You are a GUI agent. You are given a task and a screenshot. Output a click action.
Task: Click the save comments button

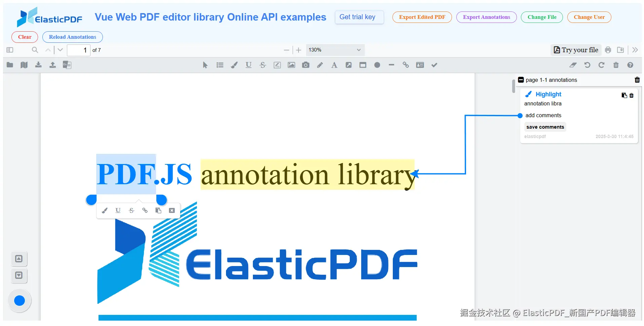[x=545, y=127]
